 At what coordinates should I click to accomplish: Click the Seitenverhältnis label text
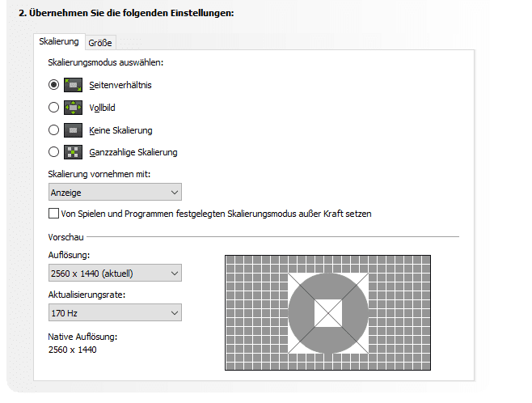click(x=120, y=85)
